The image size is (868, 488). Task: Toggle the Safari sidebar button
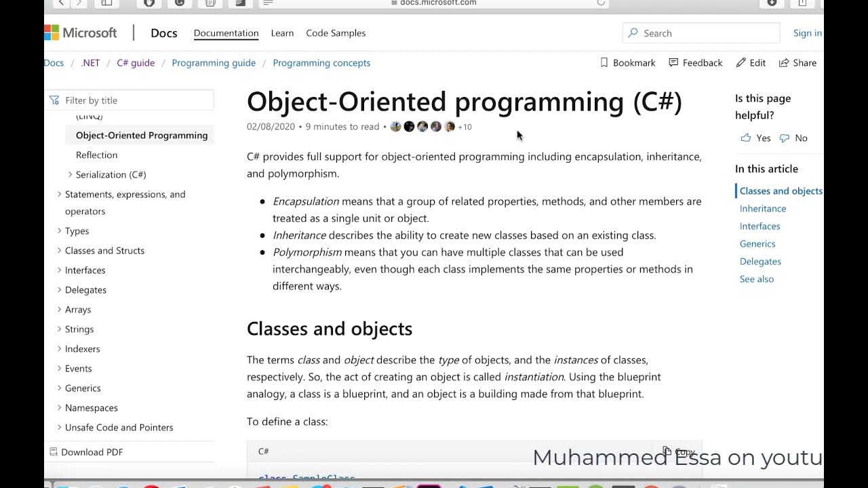click(x=106, y=3)
